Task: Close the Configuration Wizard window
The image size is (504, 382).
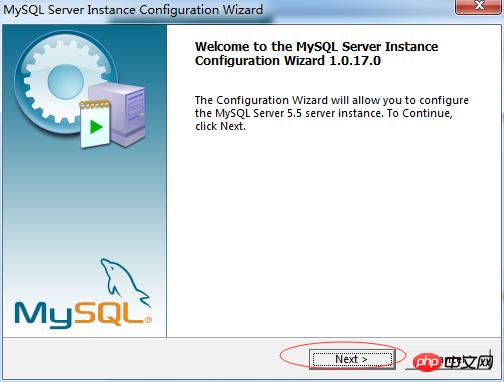Action: (x=479, y=6)
